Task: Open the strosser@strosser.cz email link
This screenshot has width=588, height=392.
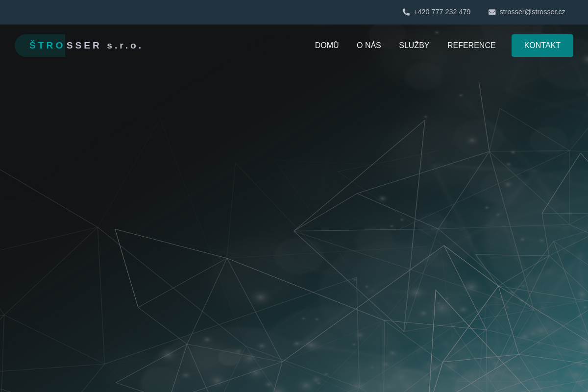Action: pyautogui.click(x=532, y=12)
